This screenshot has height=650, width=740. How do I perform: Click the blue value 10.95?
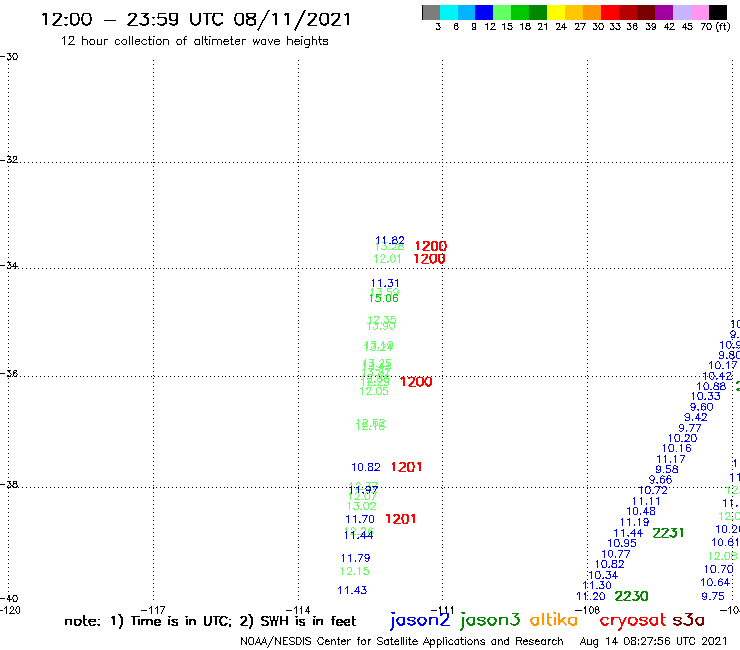click(622, 543)
